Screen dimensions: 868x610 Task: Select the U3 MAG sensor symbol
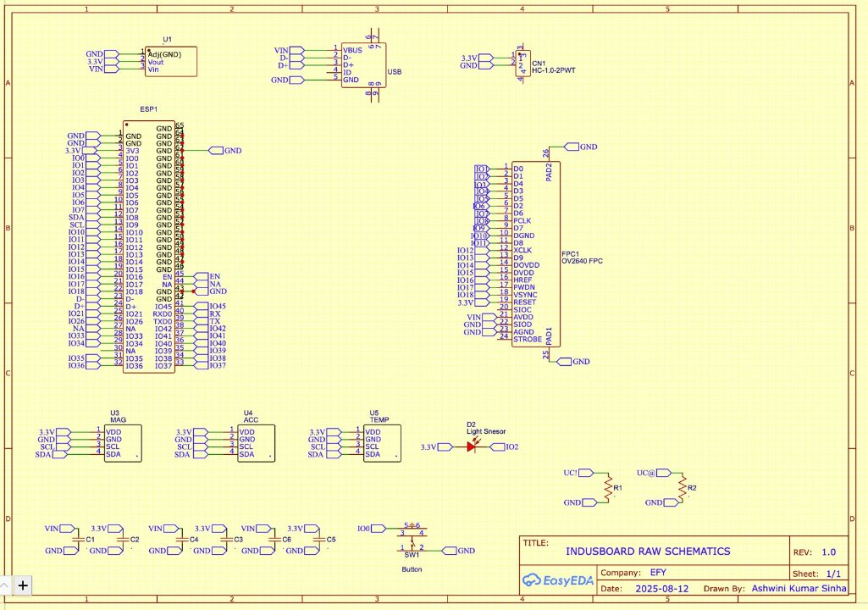point(123,443)
